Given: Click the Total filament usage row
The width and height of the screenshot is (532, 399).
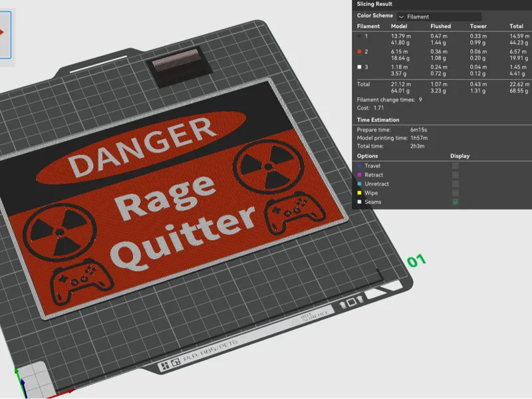Looking at the screenshot, I should [x=443, y=88].
